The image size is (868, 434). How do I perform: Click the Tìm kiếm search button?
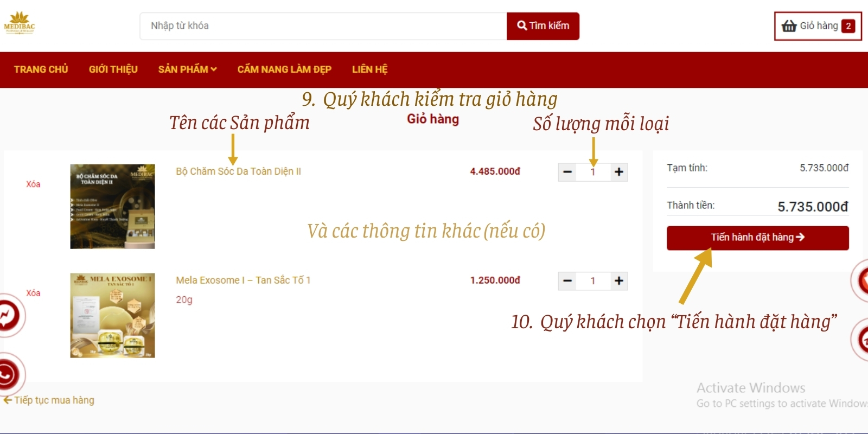coord(543,26)
